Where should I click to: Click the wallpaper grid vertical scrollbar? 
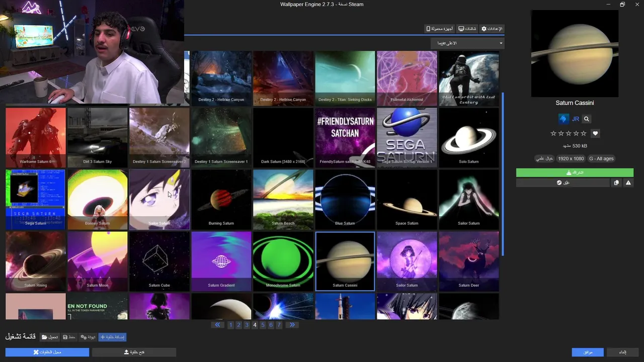tap(503, 173)
